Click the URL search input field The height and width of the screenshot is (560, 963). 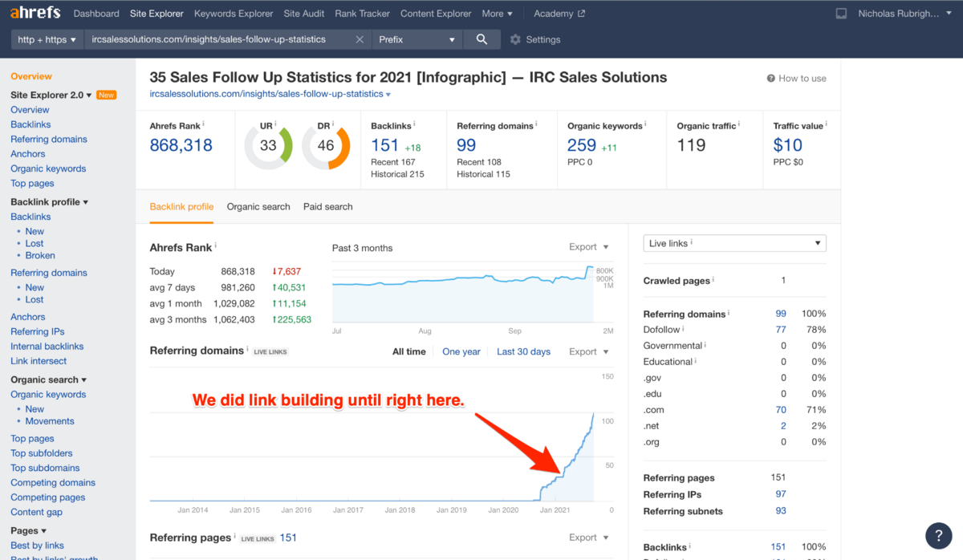coord(217,39)
